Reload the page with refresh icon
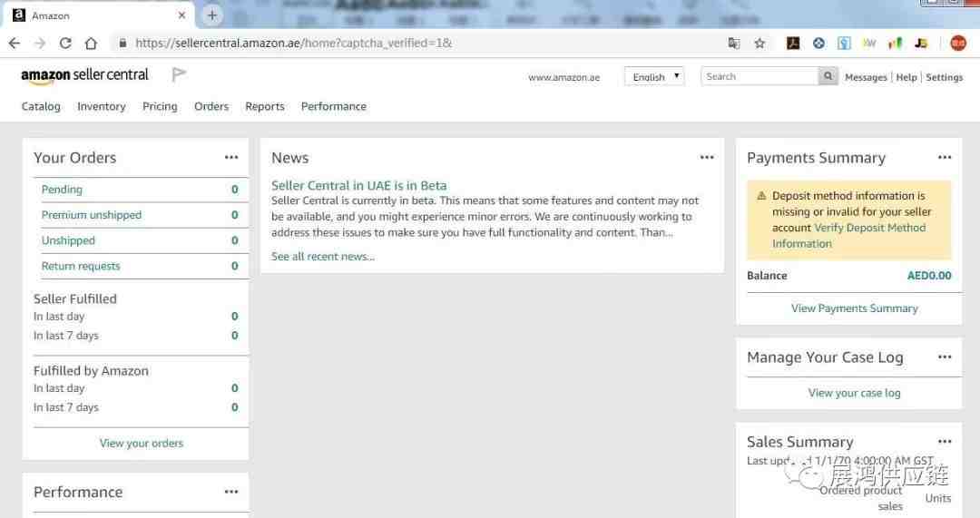Screen dimensions: 980x518 pos(65,44)
